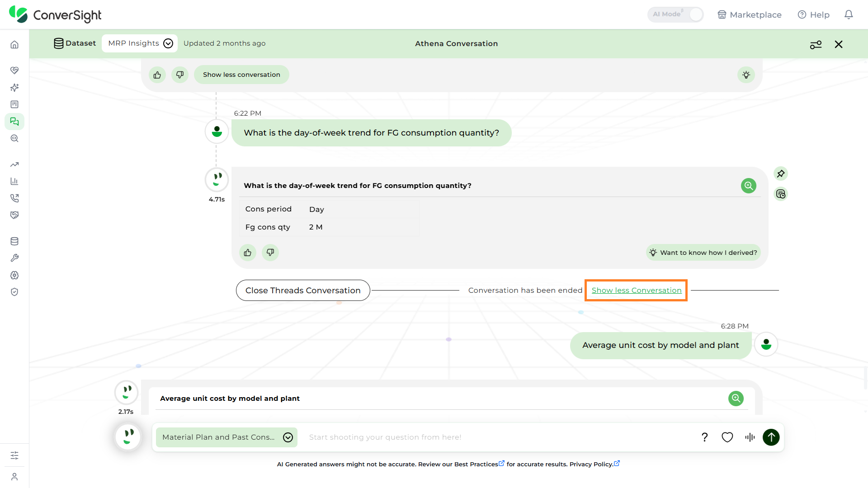Close the Athena Conversation panel

tap(839, 44)
